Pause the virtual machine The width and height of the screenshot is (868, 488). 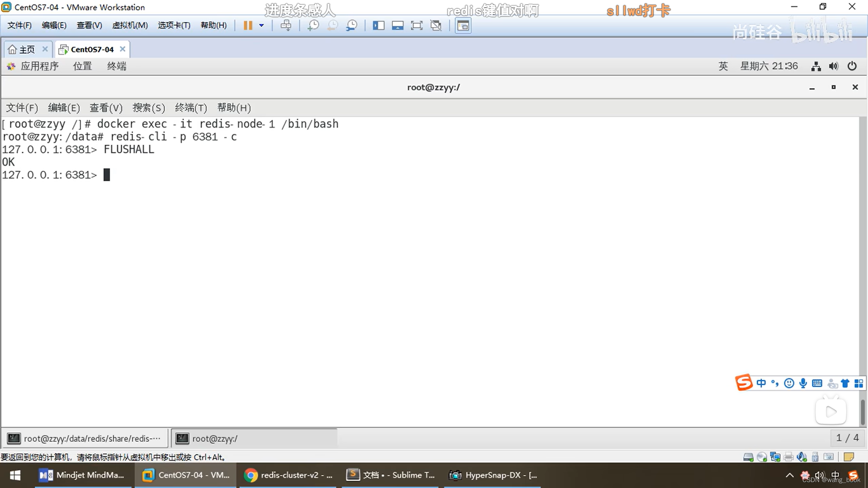pyautogui.click(x=248, y=25)
